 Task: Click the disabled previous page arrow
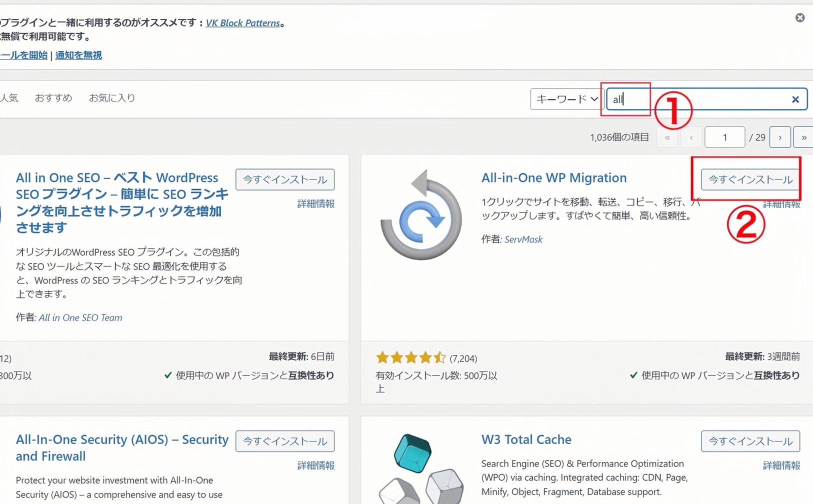[x=691, y=137]
